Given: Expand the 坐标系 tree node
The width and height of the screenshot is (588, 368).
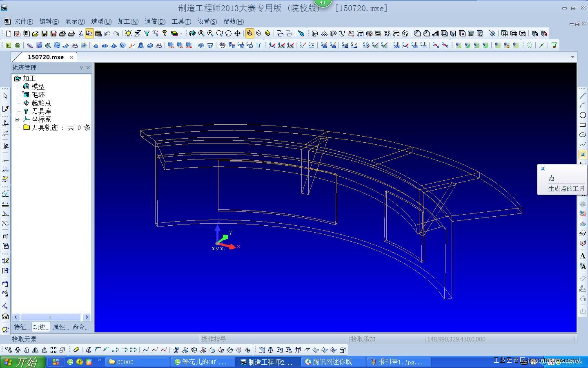Looking at the screenshot, I should pyautogui.click(x=17, y=119).
